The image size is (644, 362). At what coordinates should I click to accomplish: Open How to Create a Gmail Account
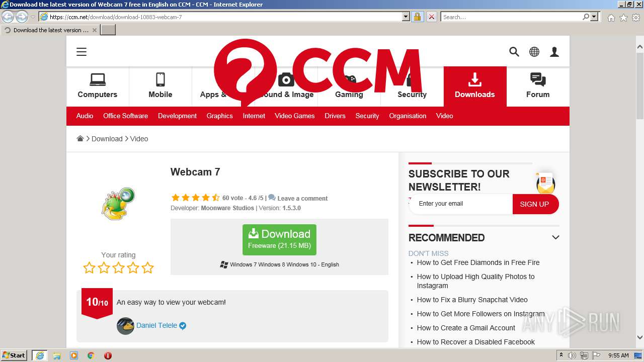click(466, 328)
